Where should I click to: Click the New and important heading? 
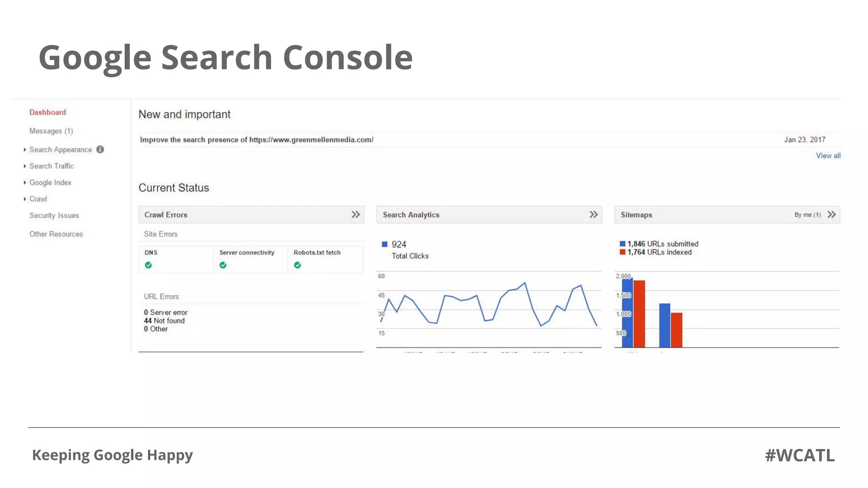pyautogui.click(x=184, y=114)
